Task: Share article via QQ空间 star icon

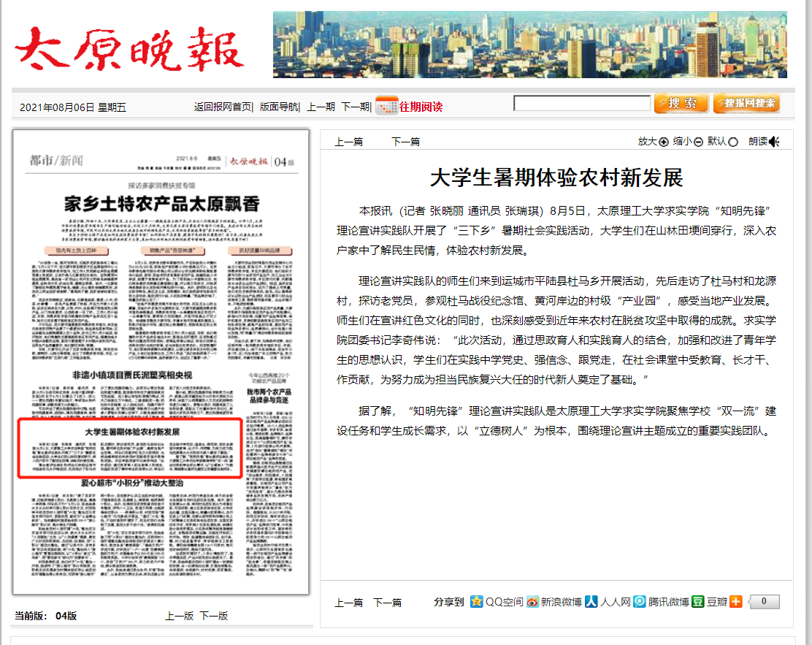Action: point(477,601)
